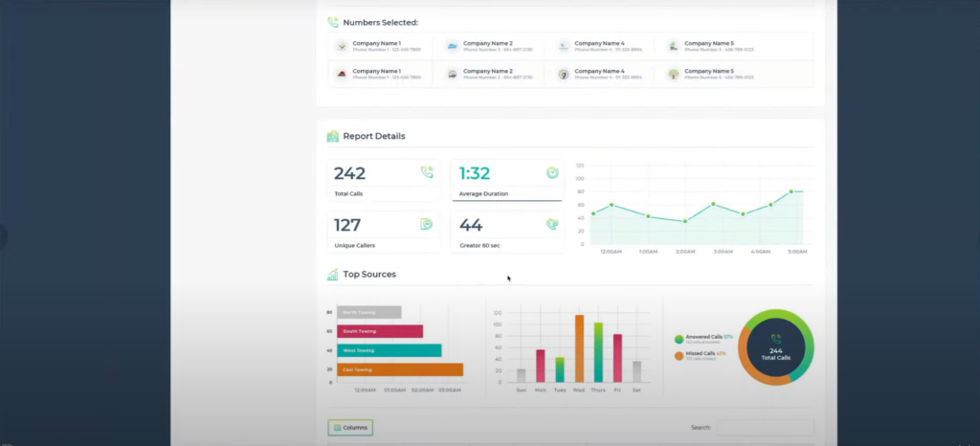Click the phone icon in Total Calls card
This screenshot has width=980, height=446.
pyautogui.click(x=427, y=172)
